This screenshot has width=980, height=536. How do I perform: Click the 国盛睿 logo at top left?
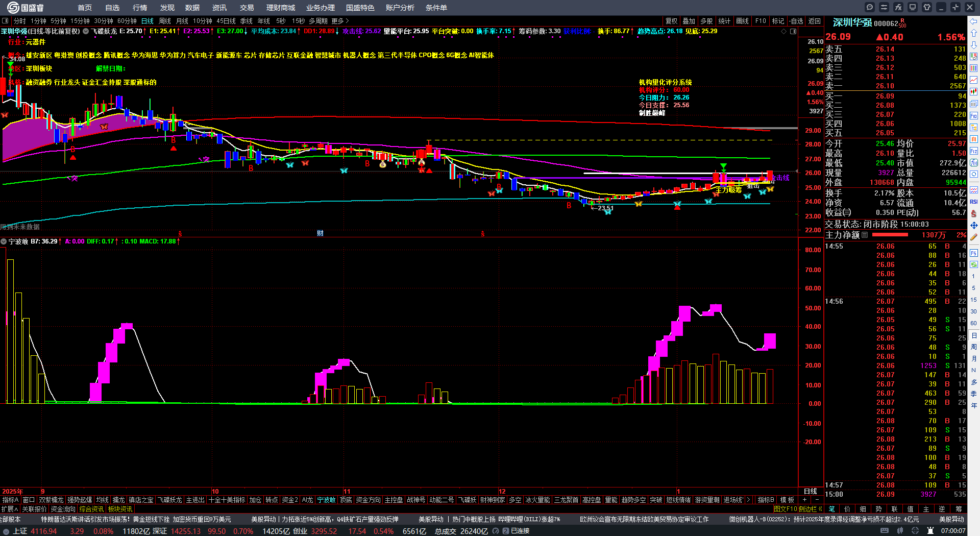tap(26, 8)
